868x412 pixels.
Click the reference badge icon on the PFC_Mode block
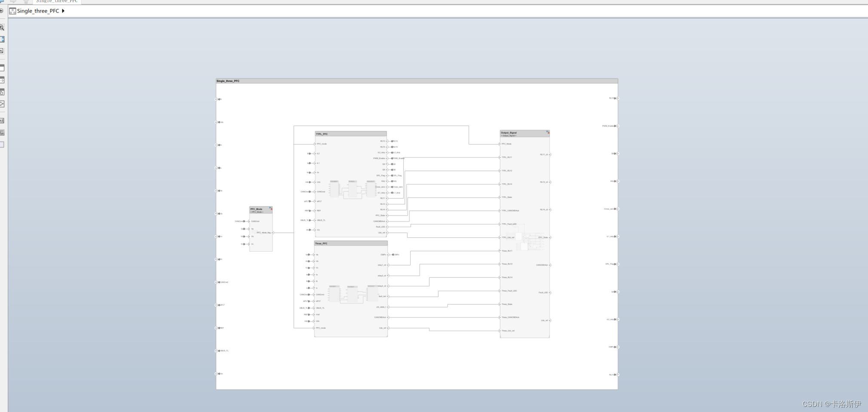(x=271, y=209)
